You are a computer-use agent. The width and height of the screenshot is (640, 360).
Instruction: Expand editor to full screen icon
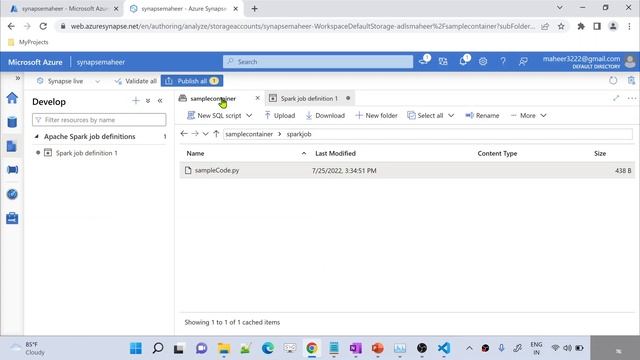point(616,98)
